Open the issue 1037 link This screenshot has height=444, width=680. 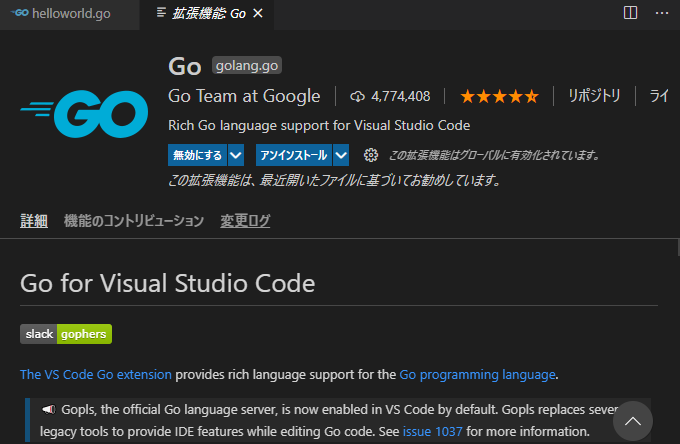pos(432,432)
